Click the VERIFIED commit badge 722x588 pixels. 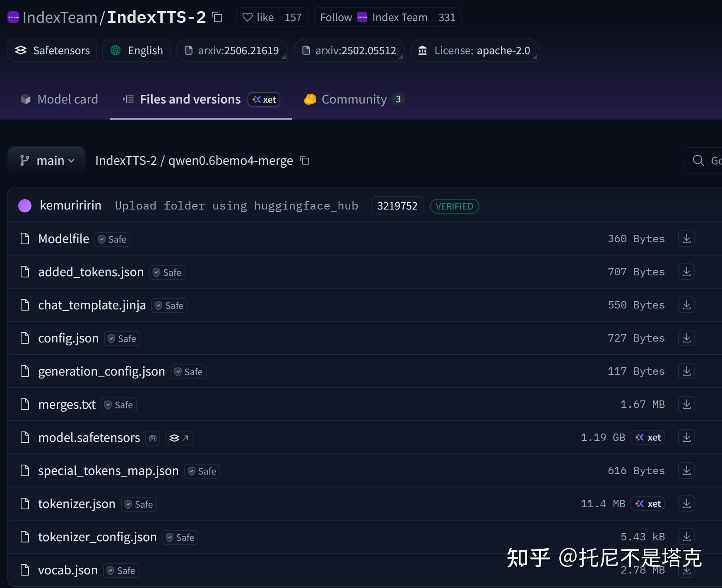pyautogui.click(x=454, y=206)
